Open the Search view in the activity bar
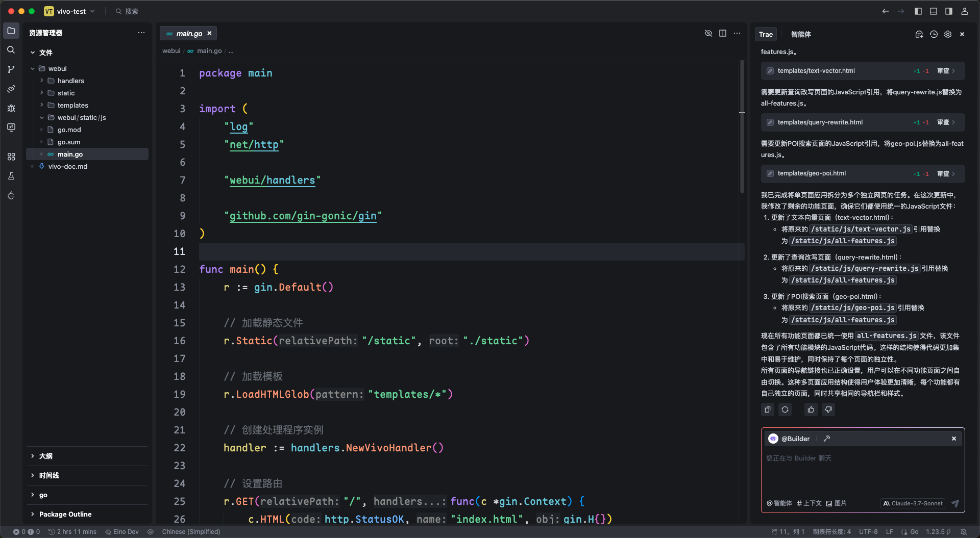Screen dimensions: 980x538 [11, 50]
